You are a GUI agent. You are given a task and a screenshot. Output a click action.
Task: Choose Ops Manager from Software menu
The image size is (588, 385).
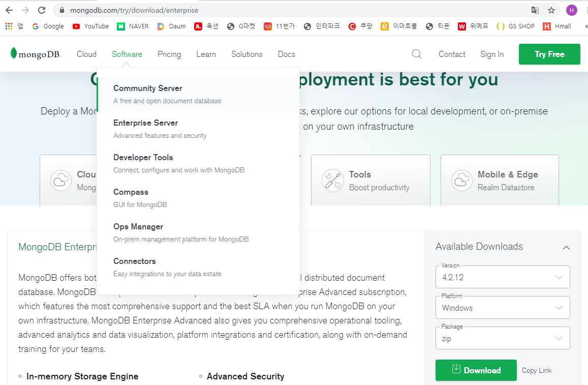(x=198, y=232)
